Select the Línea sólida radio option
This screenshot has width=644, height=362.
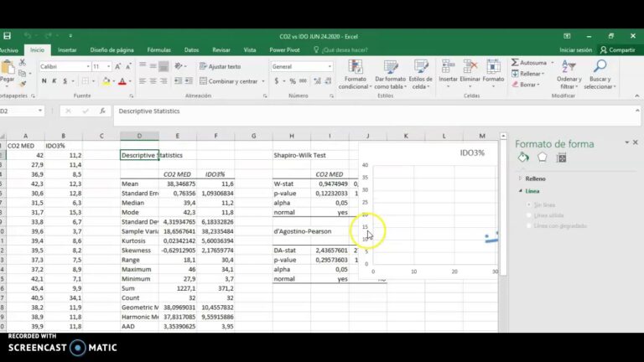(x=529, y=215)
